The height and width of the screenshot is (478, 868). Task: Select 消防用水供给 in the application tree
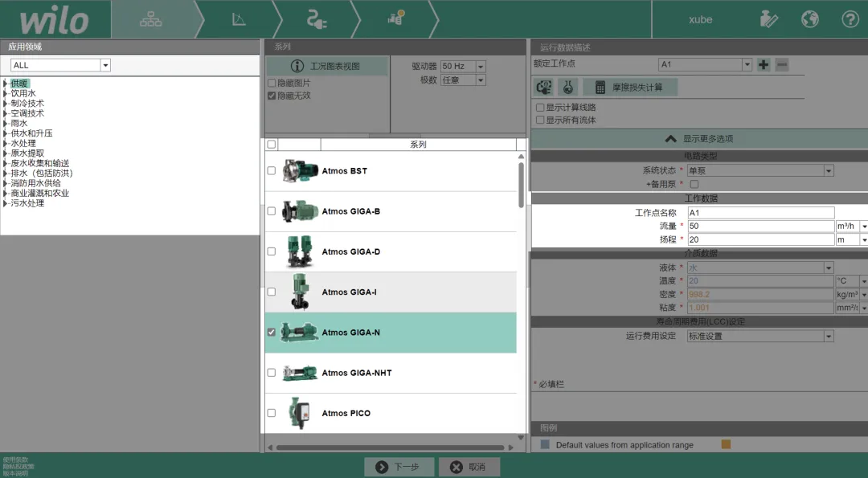[35, 183]
